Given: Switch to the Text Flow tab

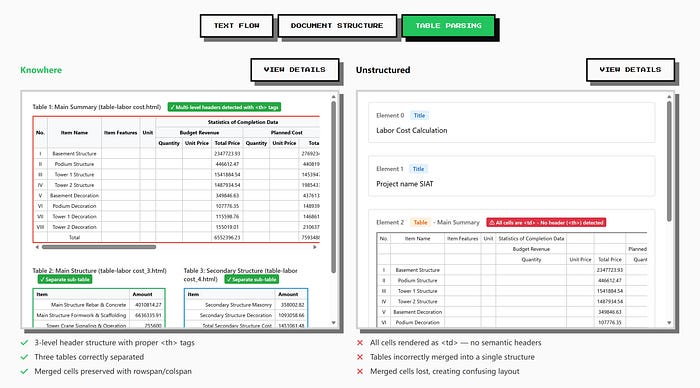Looking at the screenshot, I should (236, 26).
